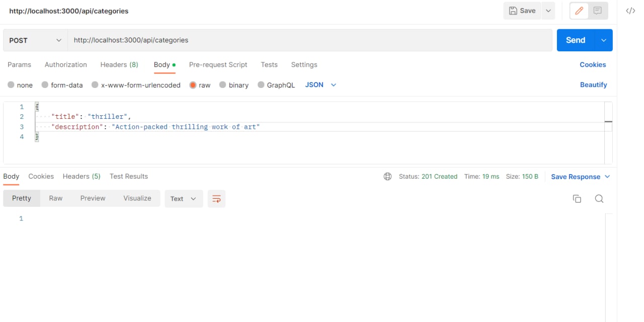Viewport: 644px width, 322px height.
Task: Toggle the line wrap icon in response
Action: (x=216, y=199)
